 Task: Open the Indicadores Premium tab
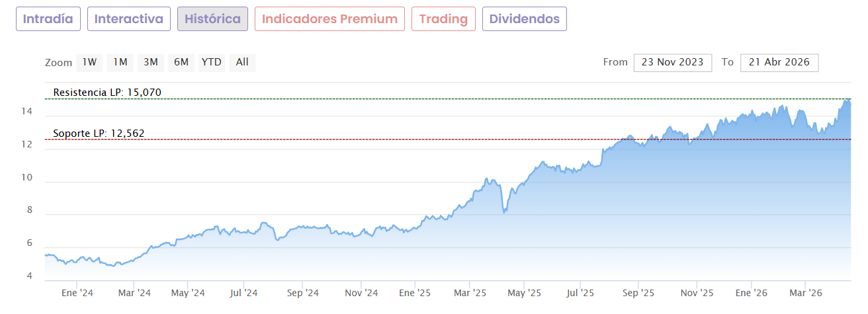329,19
